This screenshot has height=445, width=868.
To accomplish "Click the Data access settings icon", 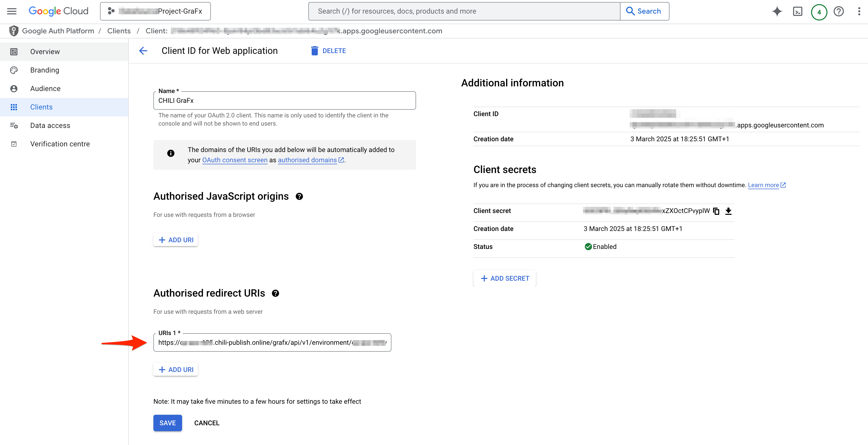I will 14,125.
